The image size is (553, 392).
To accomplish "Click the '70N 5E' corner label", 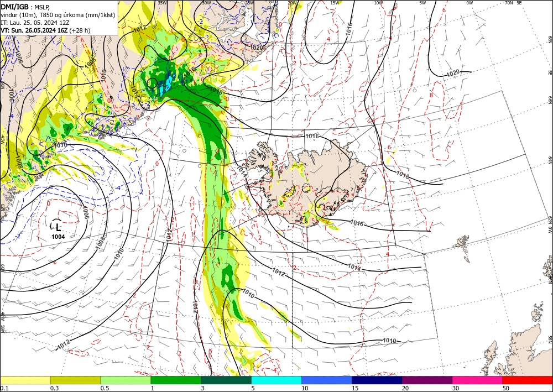I will click(513, 3).
